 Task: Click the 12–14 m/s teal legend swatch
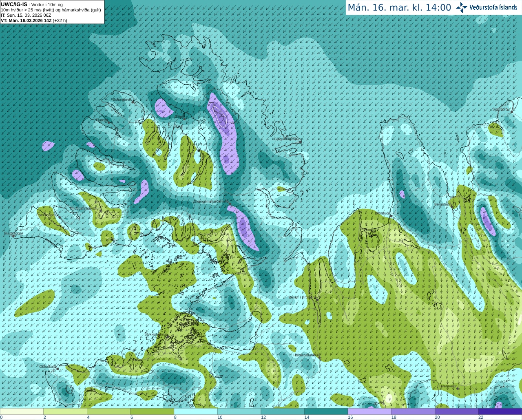click(x=283, y=411)
